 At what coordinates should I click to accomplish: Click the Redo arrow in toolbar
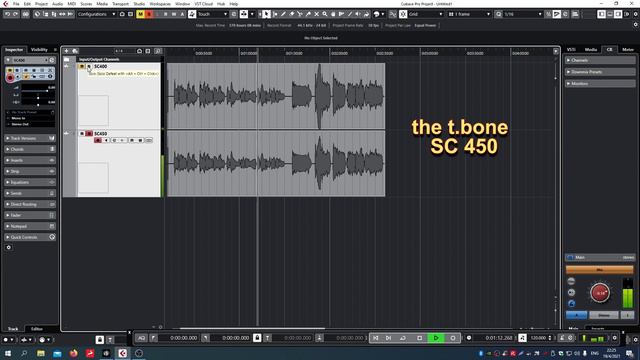pyautogui.click(x=15, y=14)
